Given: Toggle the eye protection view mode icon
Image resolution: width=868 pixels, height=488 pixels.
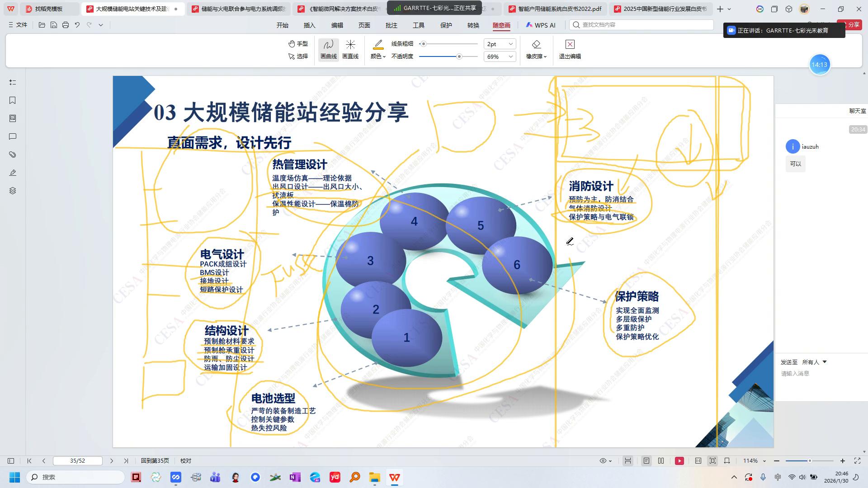Looking at the screenshot, I should click(x=603, y=461).
